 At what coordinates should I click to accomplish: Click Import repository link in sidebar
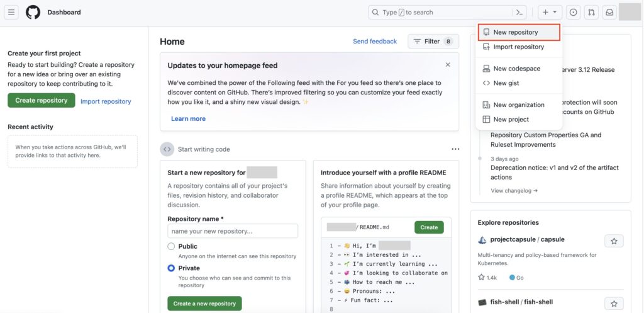tap(106, 101)
